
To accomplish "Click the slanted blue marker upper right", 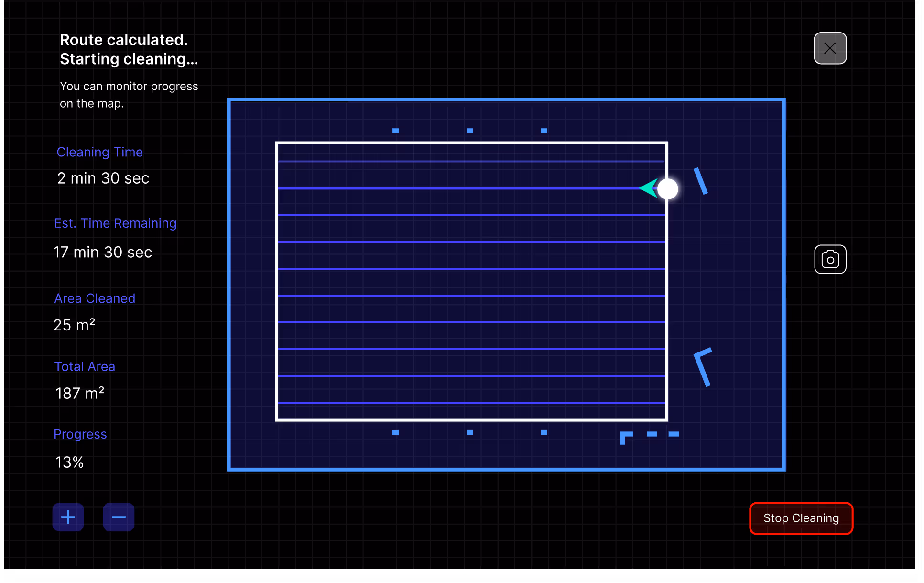I will click(700, 181).
